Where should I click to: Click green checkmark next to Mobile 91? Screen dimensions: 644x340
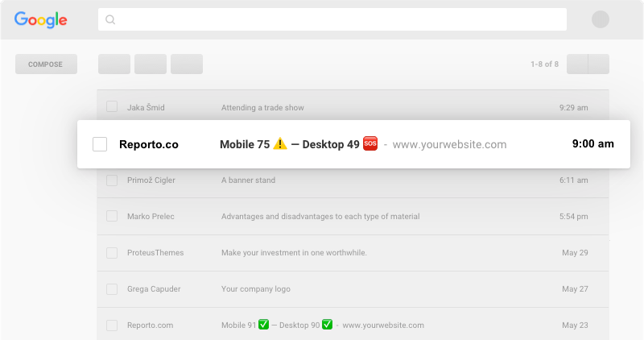click(264, 325)
